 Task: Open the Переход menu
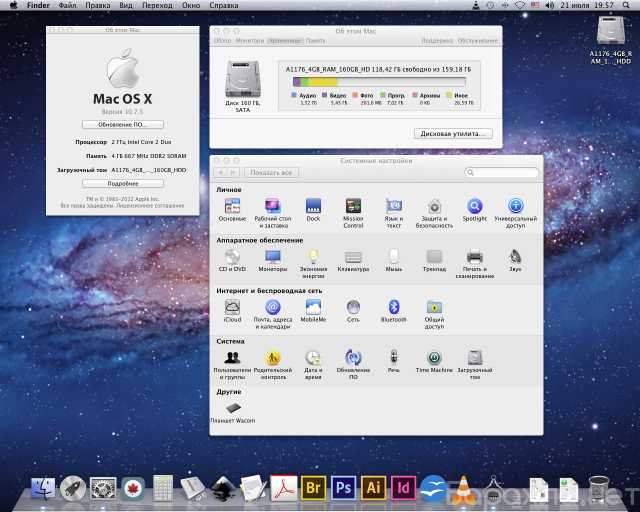pyautogui.click(x=157, y=5)
